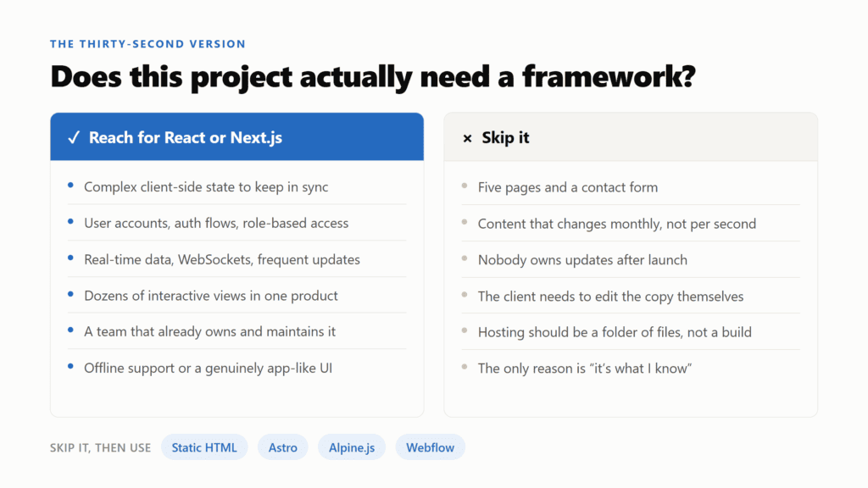Click the × icon beside Skip it
This screenshot has height=488, width=868.
coord(467,138)
